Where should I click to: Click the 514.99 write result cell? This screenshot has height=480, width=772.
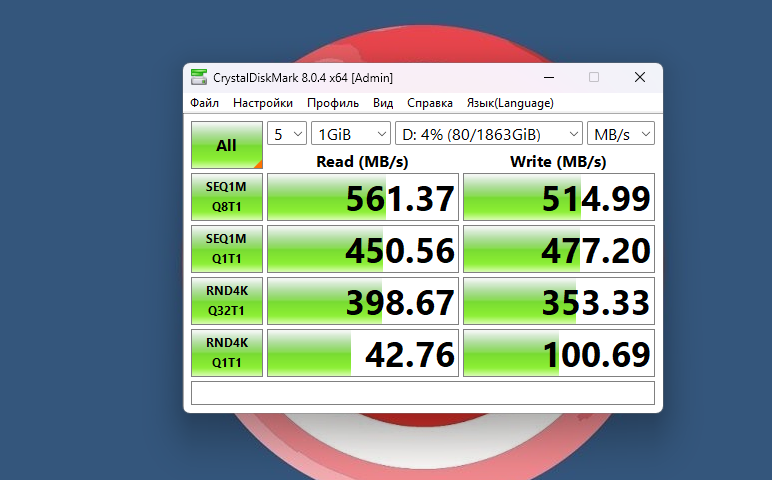(x=559, y=197)
